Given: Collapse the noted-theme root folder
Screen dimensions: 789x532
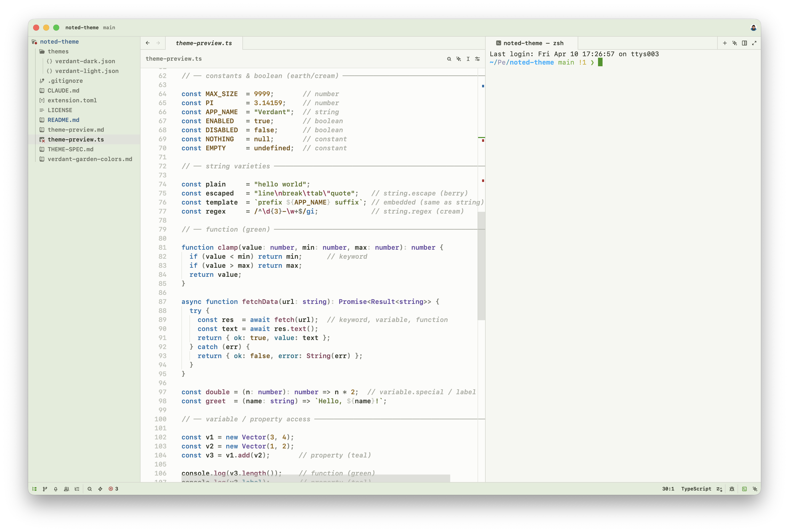Looking at the screenshot, I should tap(84, 41).
